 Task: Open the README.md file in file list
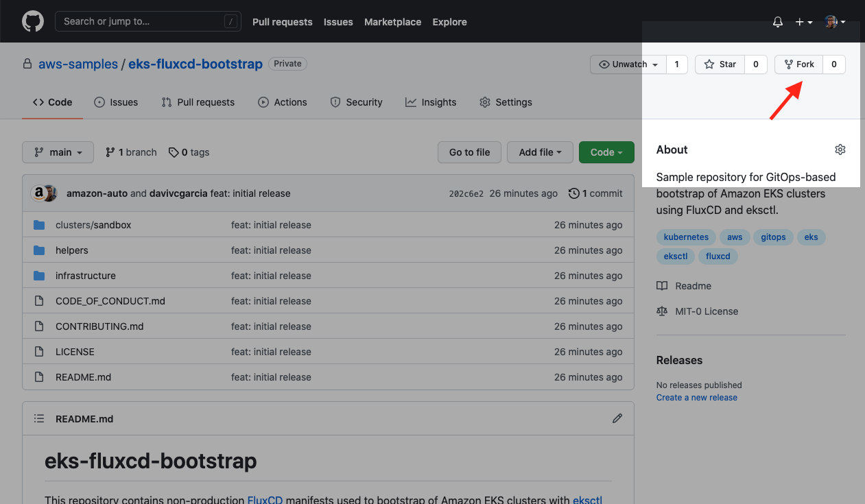pyautogui.click(x=83, y=377)
